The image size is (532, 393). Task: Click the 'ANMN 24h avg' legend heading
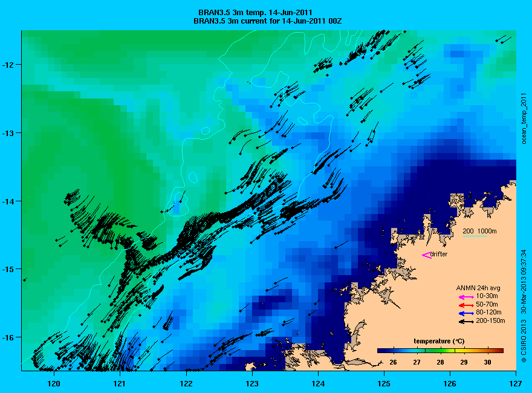coord(478,288)
